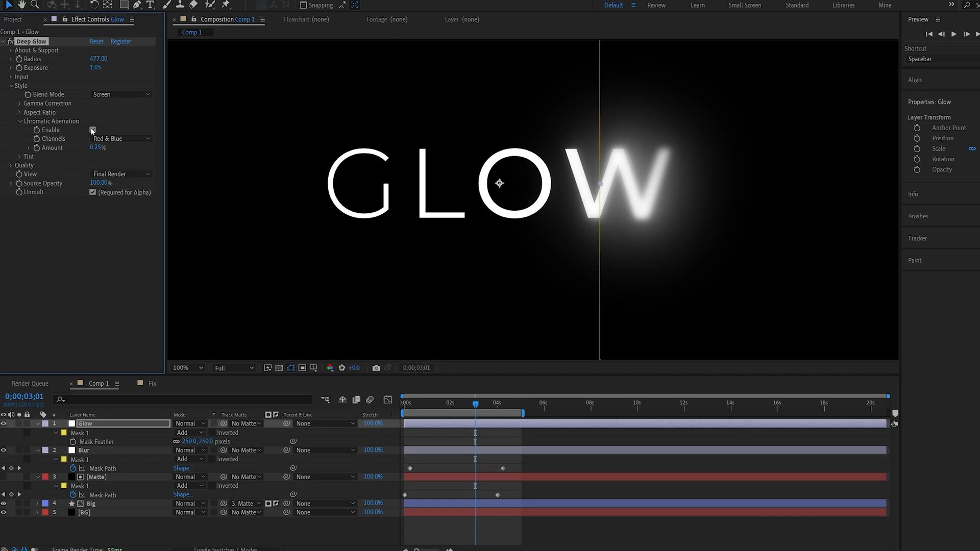Toggle Chromatic Aberration Enable checkbox
The image size is (980, 551).
(x=92, y=130)
